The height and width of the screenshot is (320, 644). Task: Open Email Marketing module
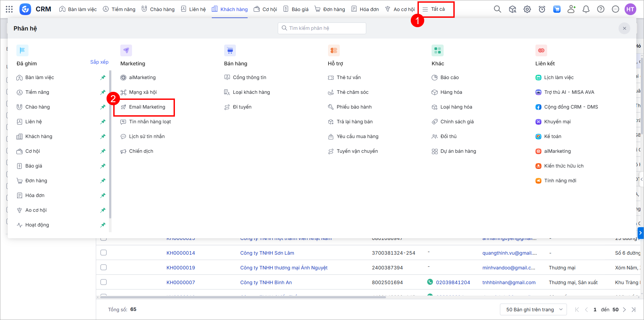point(147,107)
